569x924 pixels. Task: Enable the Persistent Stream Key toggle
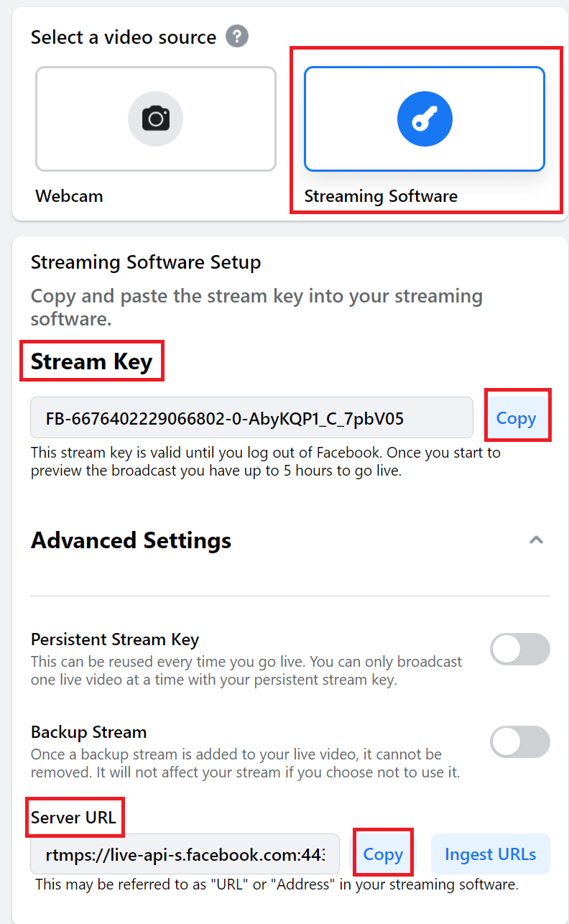point(520,649)
